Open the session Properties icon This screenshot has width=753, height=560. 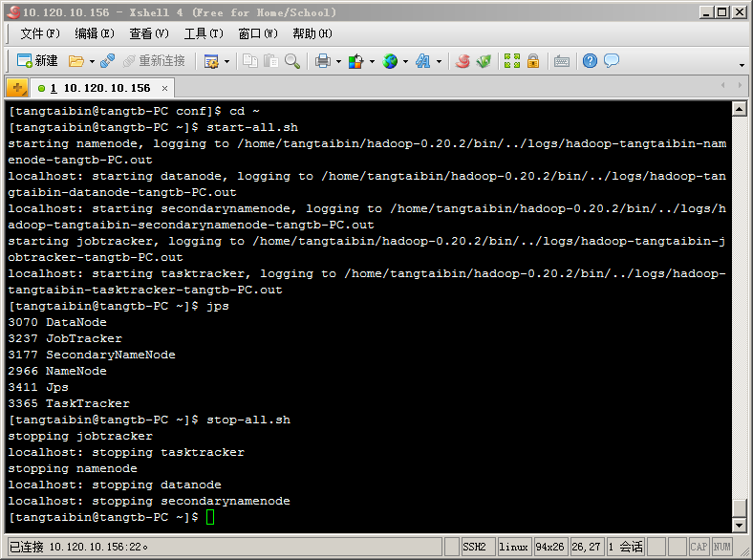tap(211, 61)
